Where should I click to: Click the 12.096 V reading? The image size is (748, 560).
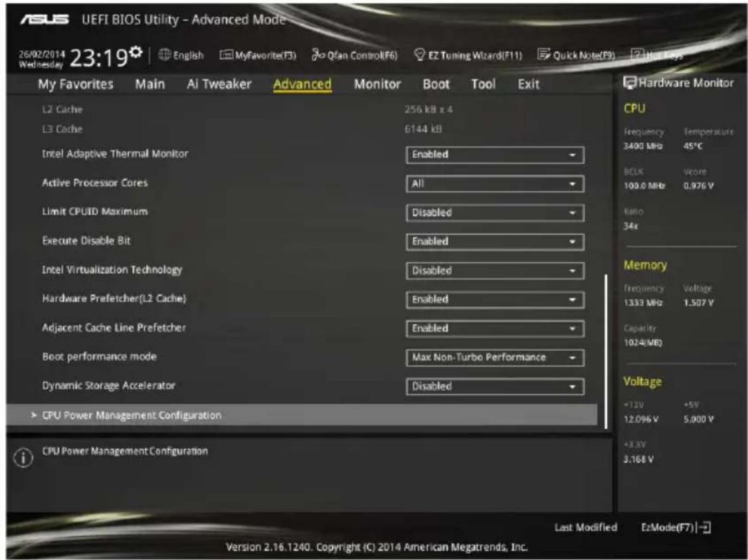click(641, 419)
